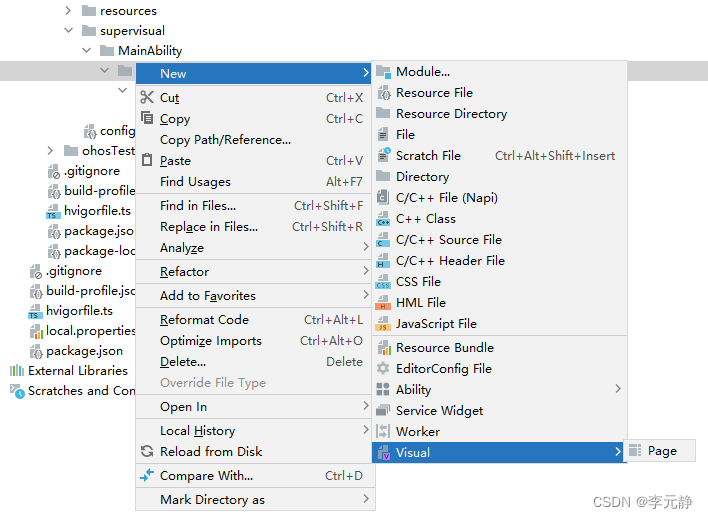The height and width of the screenshot is (519, 708).
Task: Open the Refactor submenu arrow
Action: click(366, 271)
